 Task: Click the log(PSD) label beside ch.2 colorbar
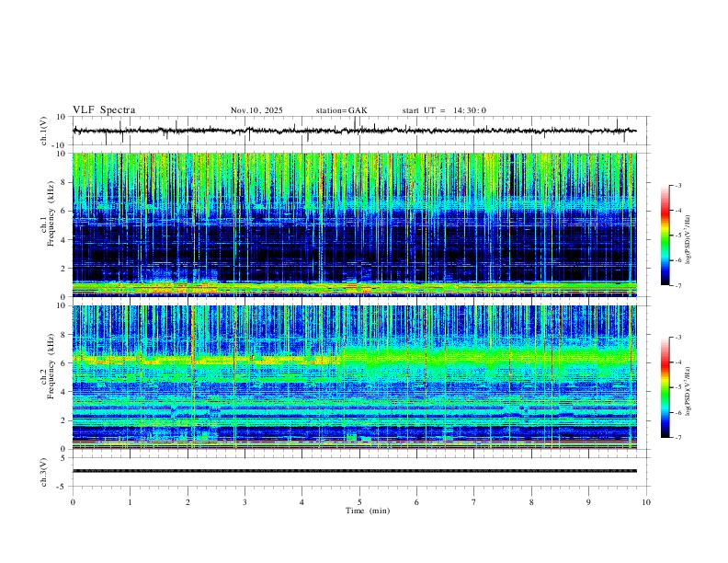688,391
